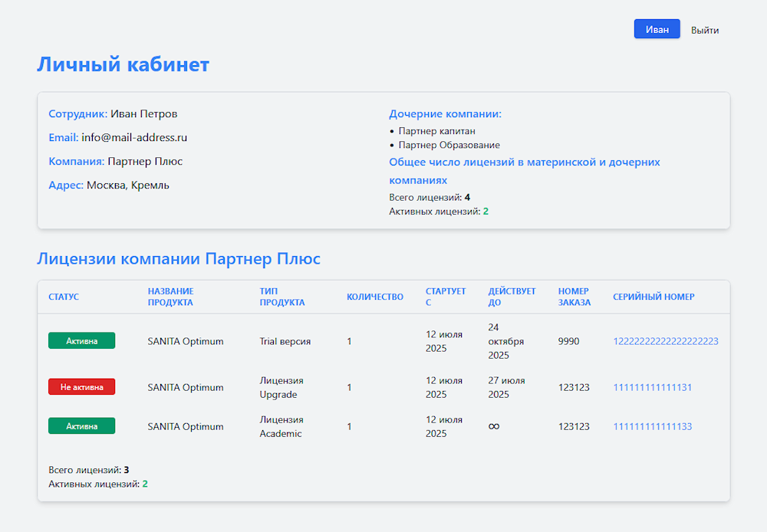This screenshot has height=532, width=767.
Task: Sort by the СТАТУС column header
Action: (x=64, y=297)
